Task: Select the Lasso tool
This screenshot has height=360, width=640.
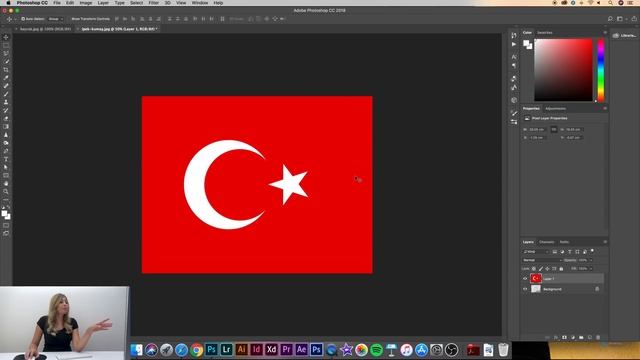Action: (x=6, y=53)
